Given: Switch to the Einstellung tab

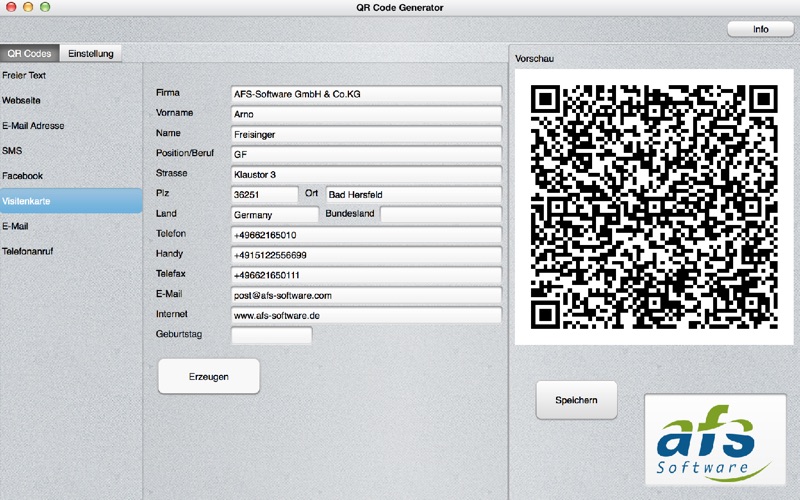Looking at the screenshot, I should (x=91, y=53).
